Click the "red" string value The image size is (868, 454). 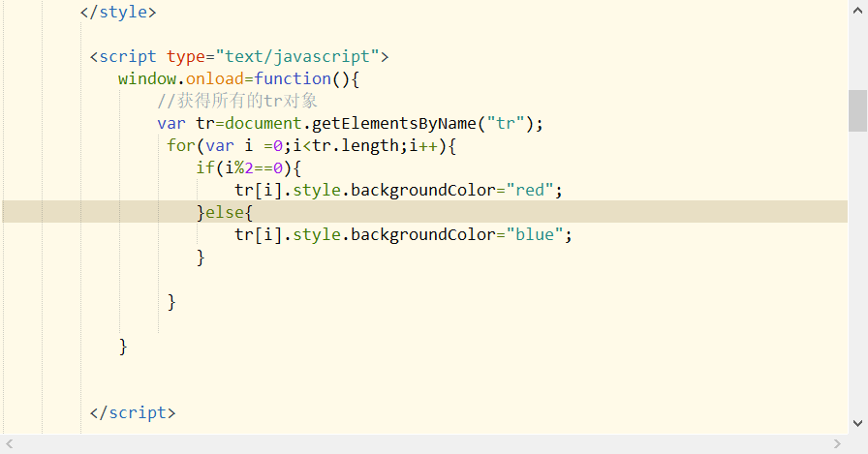[530, 191]
